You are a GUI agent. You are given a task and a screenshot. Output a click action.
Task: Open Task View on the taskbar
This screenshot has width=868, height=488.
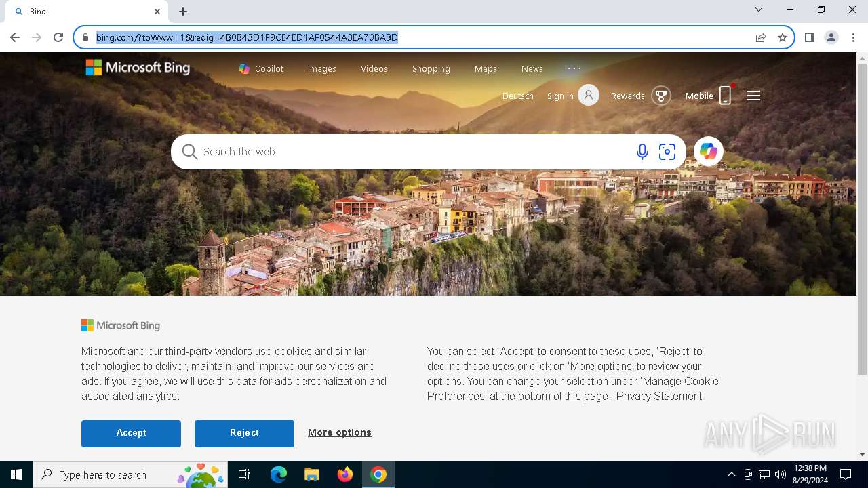pyautogui.click(x=244, y=474)
